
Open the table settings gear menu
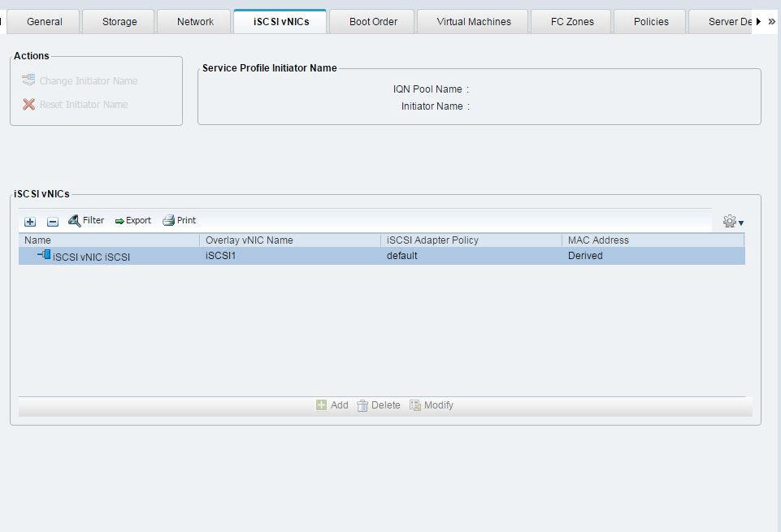(x=733, y=222)
